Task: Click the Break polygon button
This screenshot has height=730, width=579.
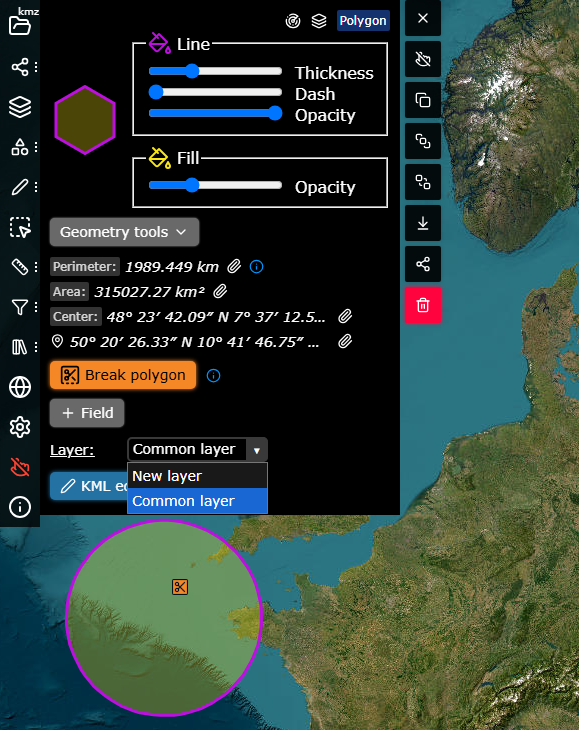Action: 123,375
